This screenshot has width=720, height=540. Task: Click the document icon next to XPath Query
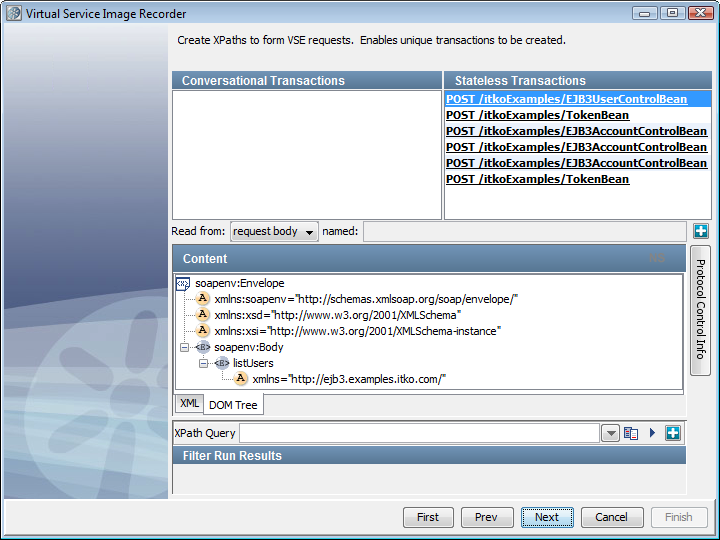point(631,433)
